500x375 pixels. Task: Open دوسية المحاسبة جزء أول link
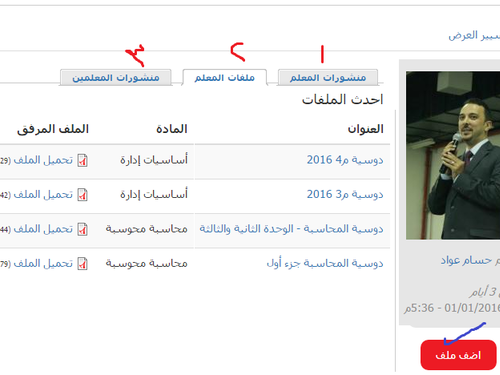pos(325,264)
